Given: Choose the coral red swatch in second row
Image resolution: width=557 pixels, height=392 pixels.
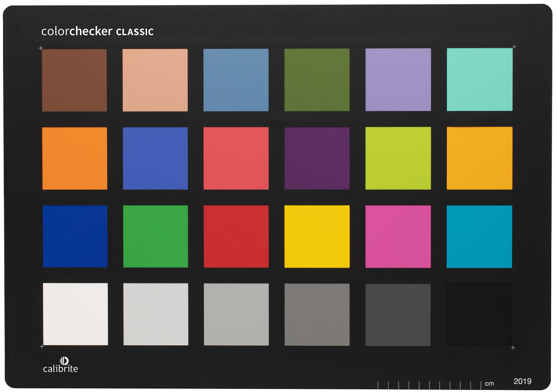Looking at the screenshot, I should pyautogui.click(x=236, y=158).
